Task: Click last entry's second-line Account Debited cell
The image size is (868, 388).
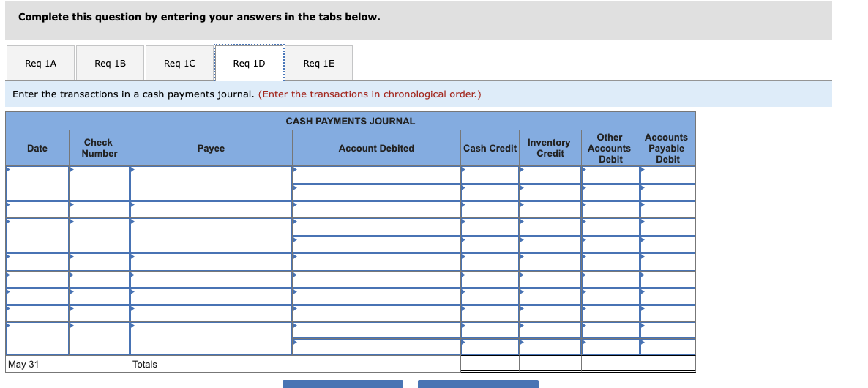Action: tap(376, 347)
